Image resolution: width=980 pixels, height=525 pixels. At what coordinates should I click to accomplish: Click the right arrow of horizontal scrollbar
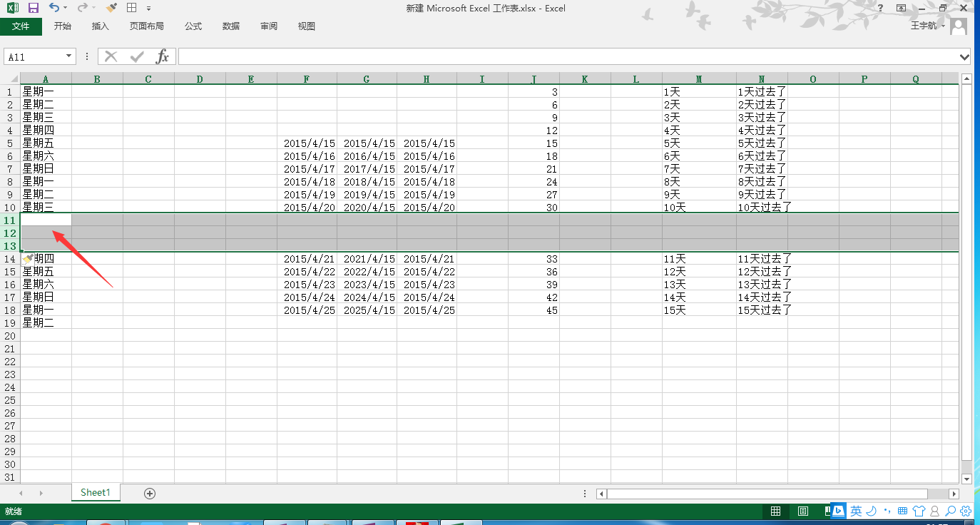tap(955, 493)
